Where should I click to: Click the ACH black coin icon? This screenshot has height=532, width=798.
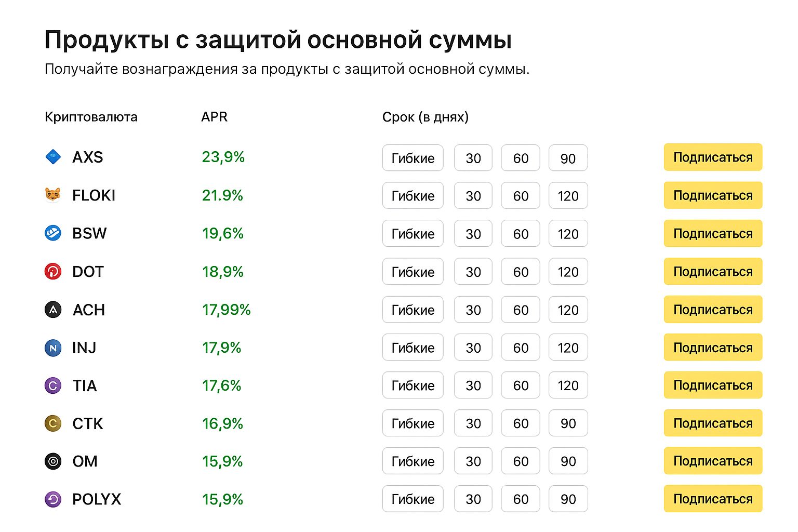click(x=53, y=309)
